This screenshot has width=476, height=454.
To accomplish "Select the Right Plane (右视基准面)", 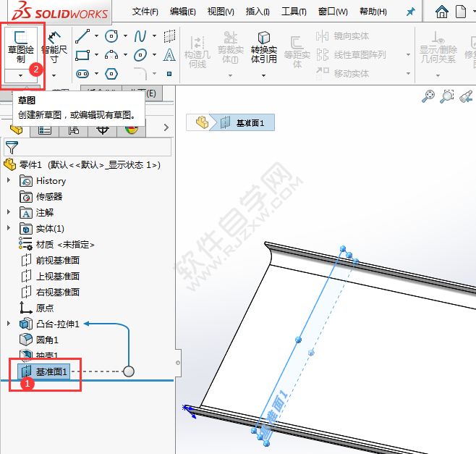I will [51, 292].
